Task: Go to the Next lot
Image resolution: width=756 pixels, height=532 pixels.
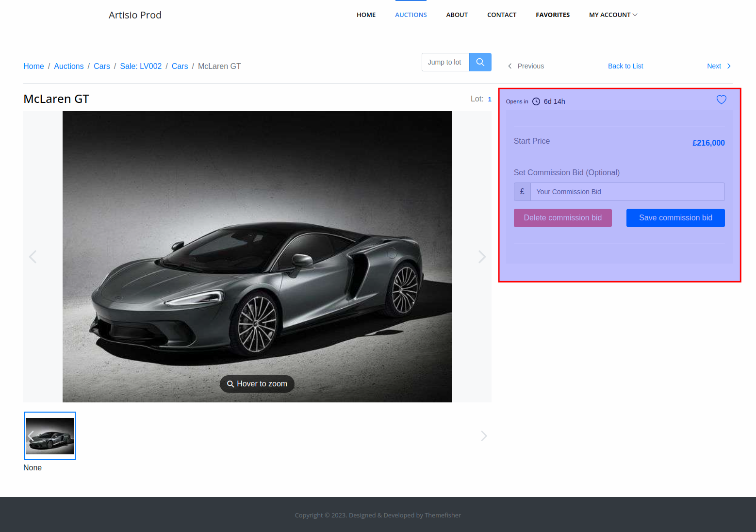Action: pyautogui.click(x=719, y=66)
